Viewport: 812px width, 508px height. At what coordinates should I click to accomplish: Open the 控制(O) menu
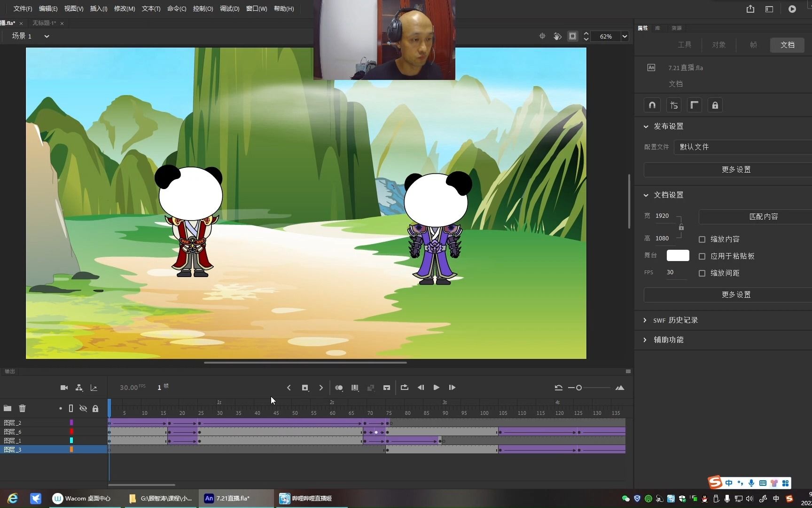coord(203,9)
